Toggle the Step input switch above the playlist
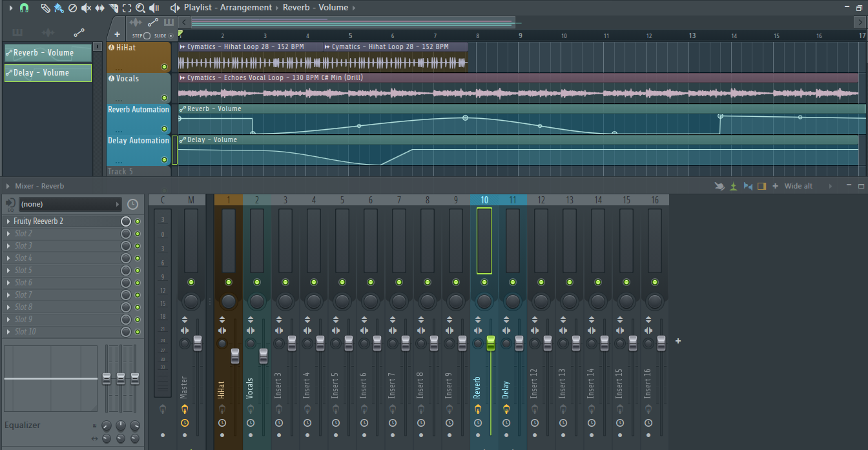 pyautogui.click(x=147, y=36)
